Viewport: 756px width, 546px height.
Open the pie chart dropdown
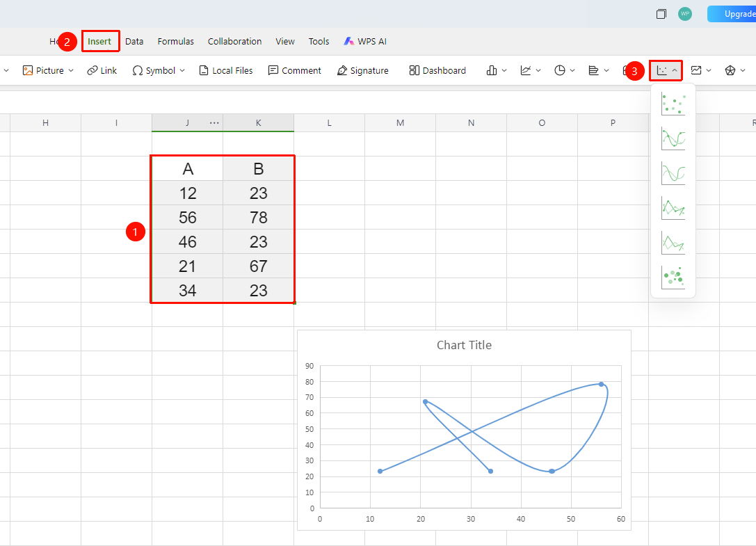(x=565, y=70)
